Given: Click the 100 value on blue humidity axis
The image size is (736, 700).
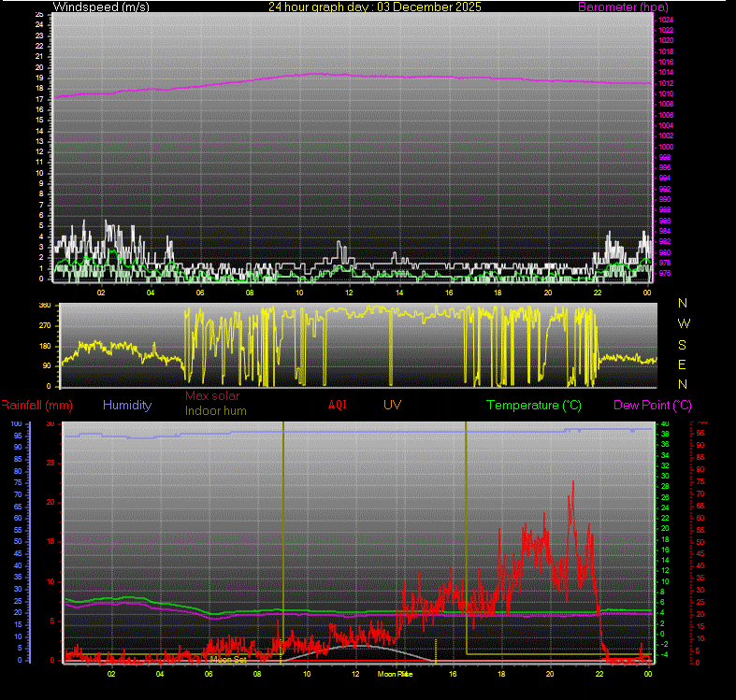Looking at the screenshot, I should point(17,423).
